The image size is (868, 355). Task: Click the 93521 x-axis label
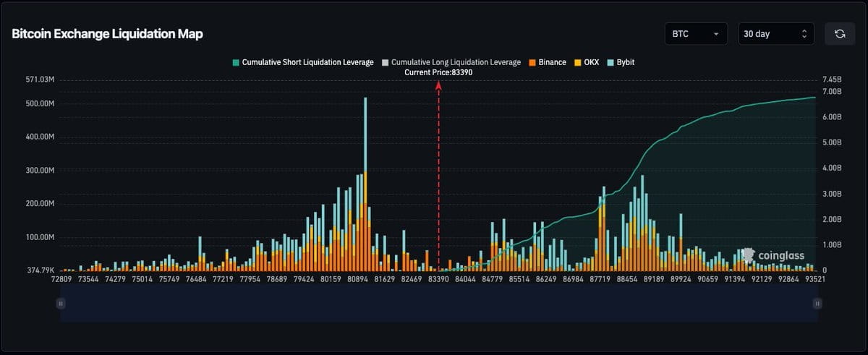[x=816, y=278]
